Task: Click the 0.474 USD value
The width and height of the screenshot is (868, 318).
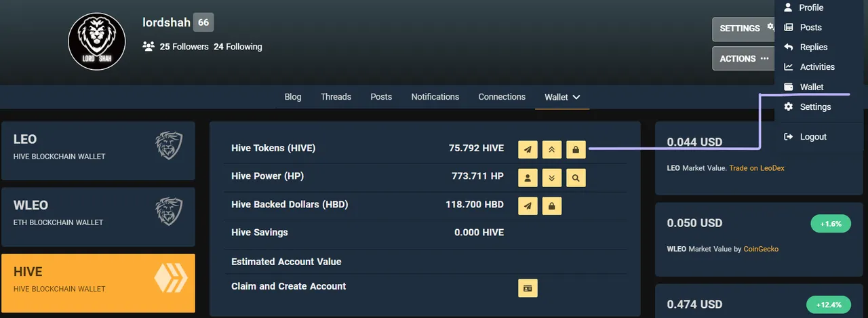Action: [694, 304]
